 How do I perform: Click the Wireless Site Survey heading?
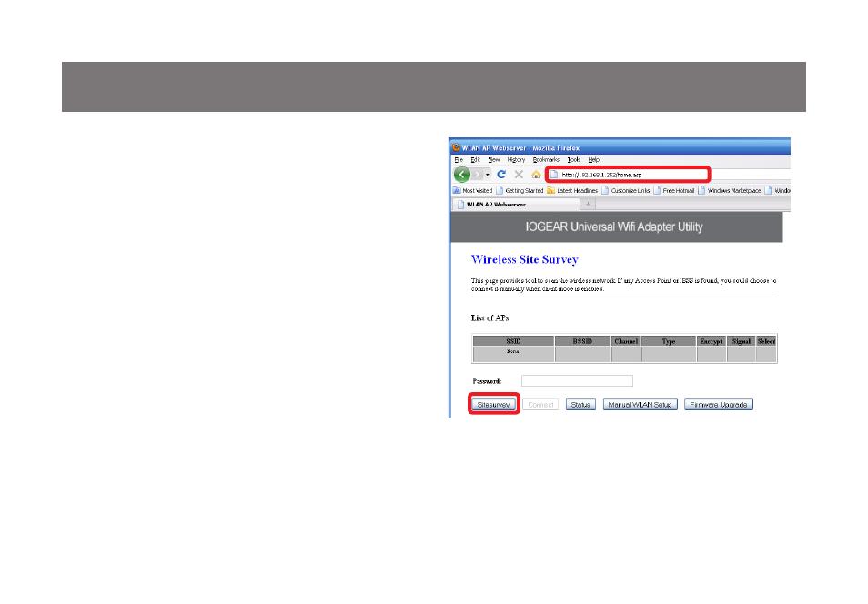point(524,259)
